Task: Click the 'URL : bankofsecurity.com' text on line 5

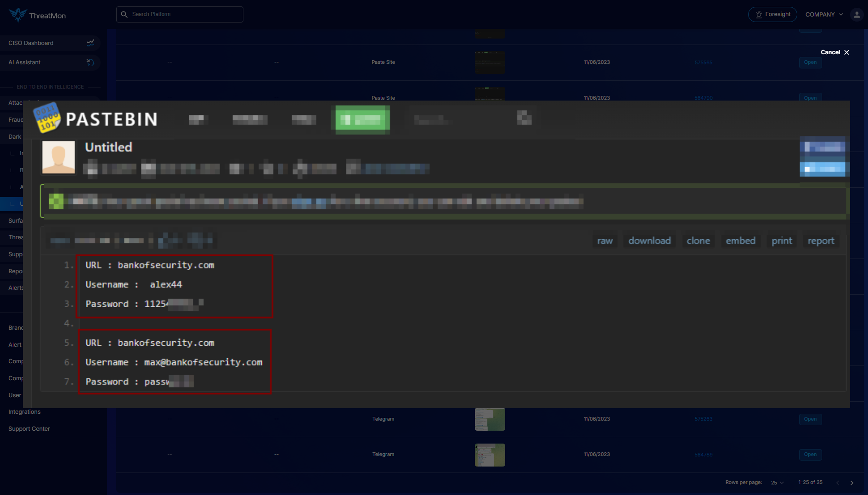Action: [x=150, y=343]
